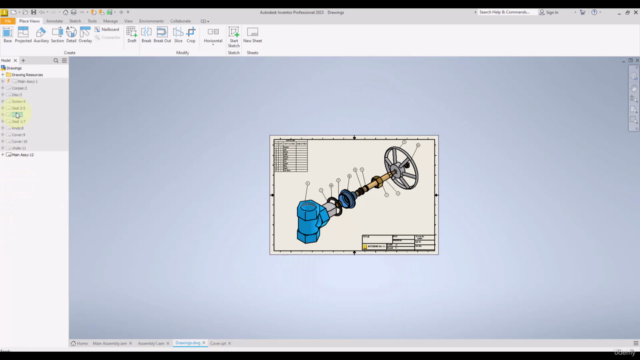Open the Autodesk shopping cart icon
Viewport: 640px width, 360px height.
(582, 12)
